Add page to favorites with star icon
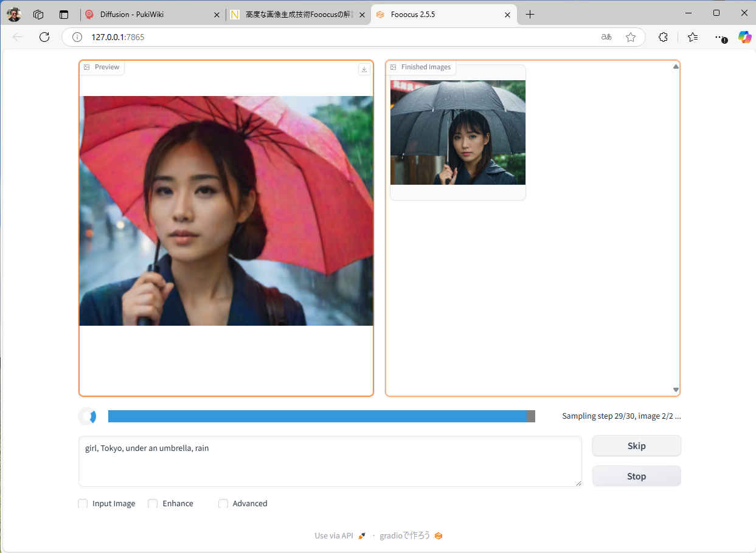This screenshot has height=553, width=756. click(x=631, y=37)
